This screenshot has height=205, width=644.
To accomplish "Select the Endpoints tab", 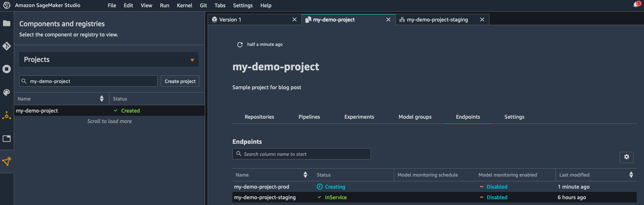I will 468,117.
